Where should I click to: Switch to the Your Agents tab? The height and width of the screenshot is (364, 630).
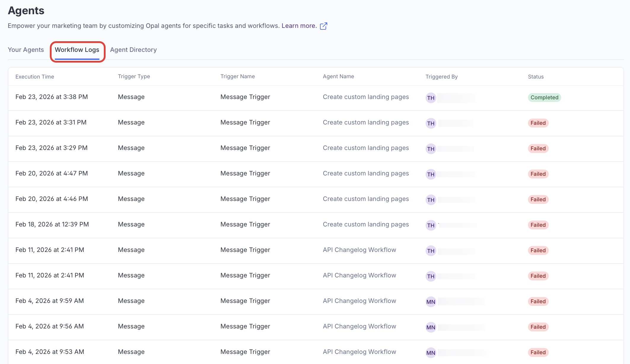(26, 50)
